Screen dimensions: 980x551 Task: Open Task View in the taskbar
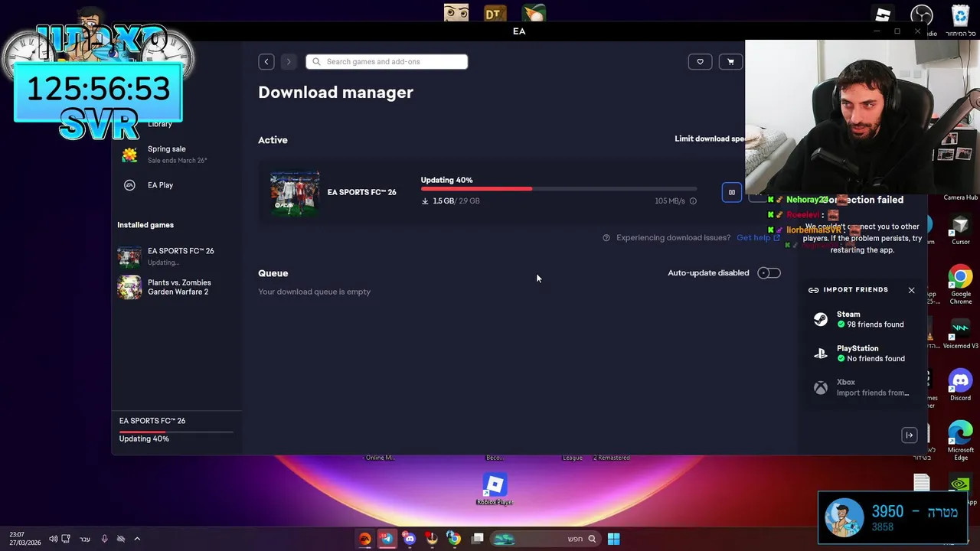tap(478, 539)
